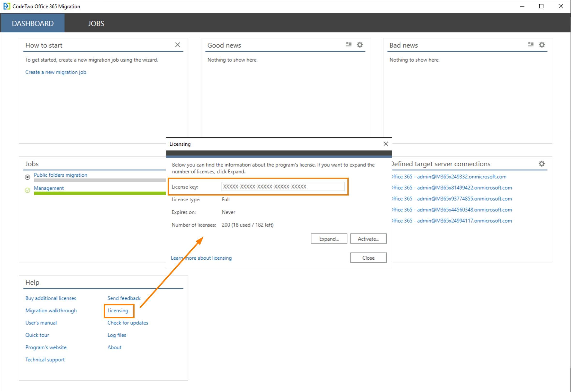Screen dimensions: 571x392
Task: Open connection admin@M365x93774855.onmicrosoft.com
Action: tap(452, 199)
